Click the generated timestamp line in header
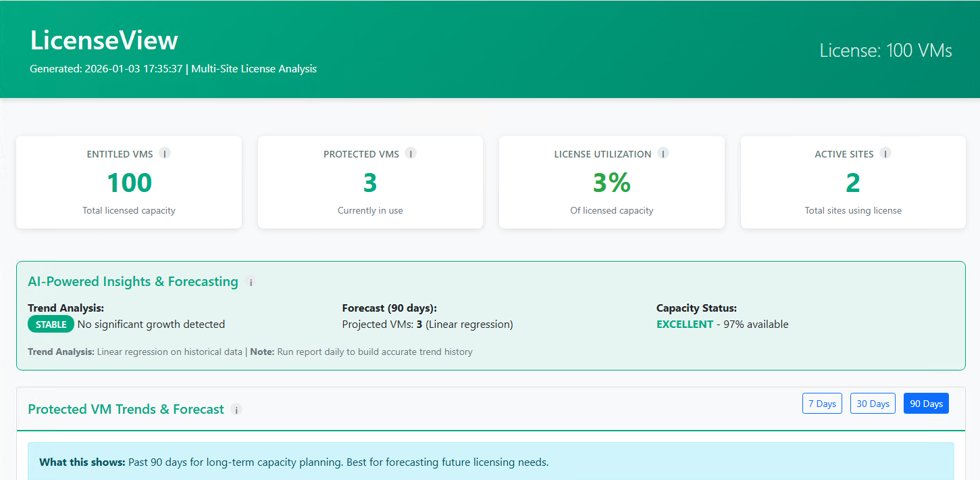Viewport: 980px width, 480px height. coord(173,69)
